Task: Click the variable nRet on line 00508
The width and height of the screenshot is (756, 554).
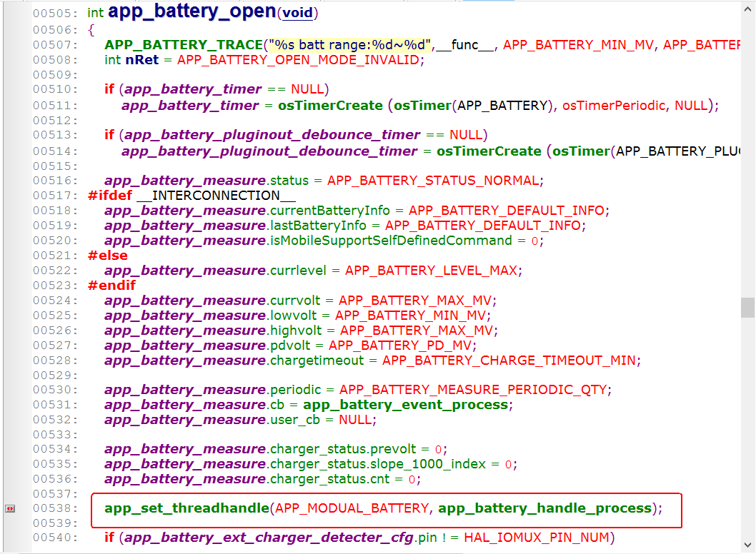Action: (x=141, y=60)
